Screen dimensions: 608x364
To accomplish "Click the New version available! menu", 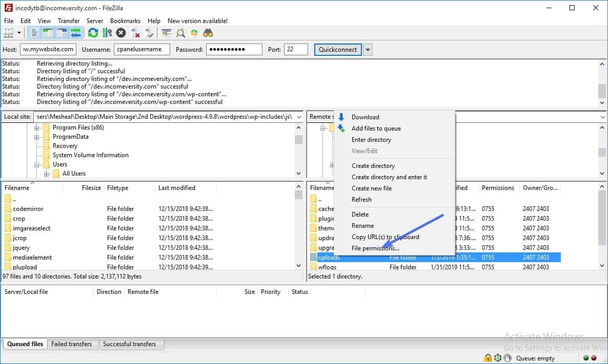I will click(197, 21).
